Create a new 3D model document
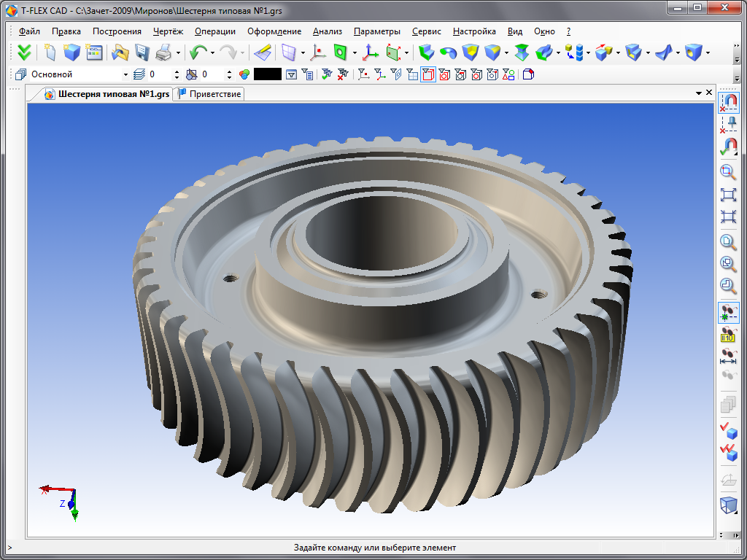This screenshot has width=747, height=560. click(x=71, y=52)
